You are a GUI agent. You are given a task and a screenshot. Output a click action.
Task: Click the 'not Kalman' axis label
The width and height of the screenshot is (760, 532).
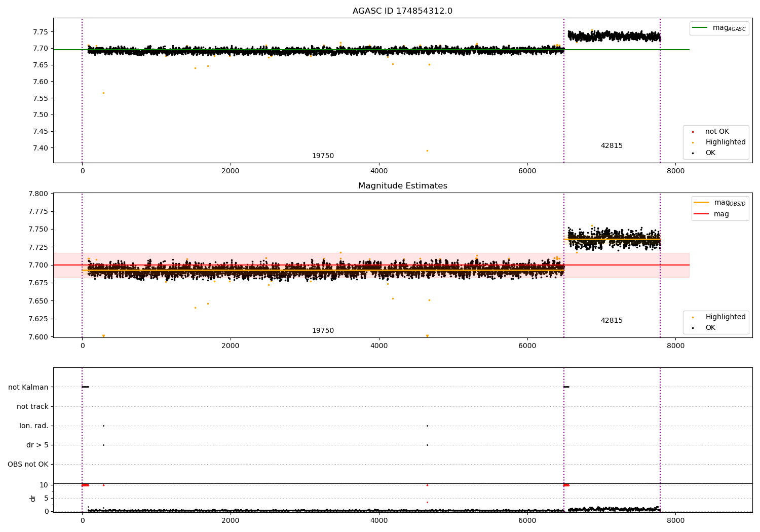click(x=28, y=387)
